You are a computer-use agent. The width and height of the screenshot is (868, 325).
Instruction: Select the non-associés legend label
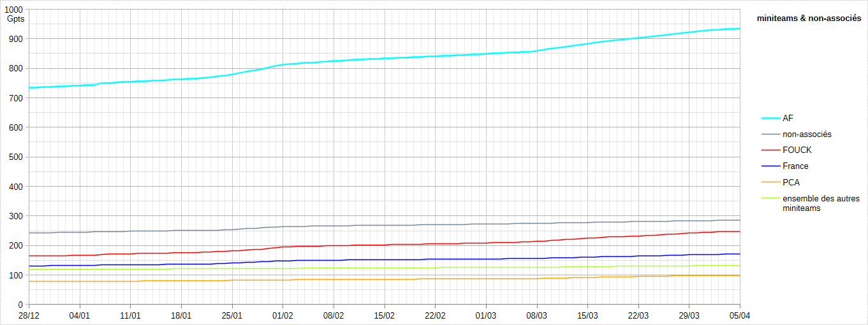point(807,134)
